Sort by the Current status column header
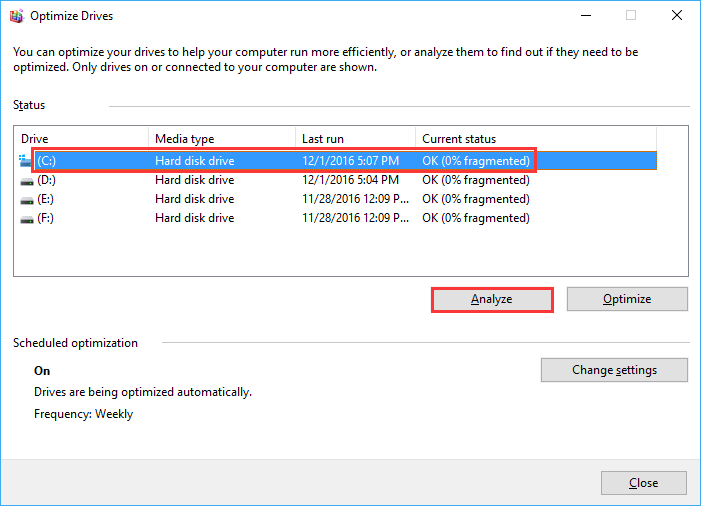Image resolution: width=701 pixels, height=506 pixels. [x=536, y=139]
